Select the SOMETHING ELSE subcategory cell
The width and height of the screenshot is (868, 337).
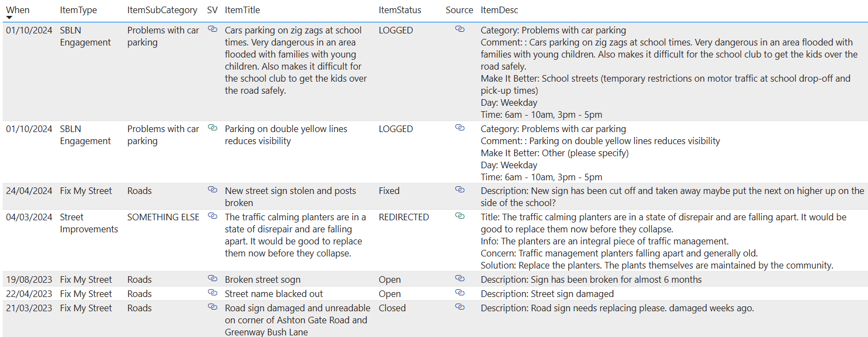click(x=163, y=217)
